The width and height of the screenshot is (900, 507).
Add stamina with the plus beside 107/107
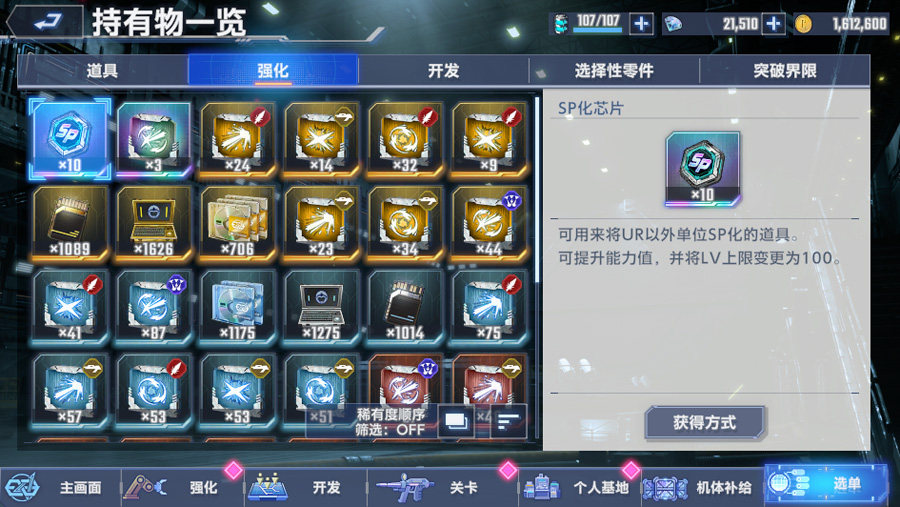[x=641, y=24]
